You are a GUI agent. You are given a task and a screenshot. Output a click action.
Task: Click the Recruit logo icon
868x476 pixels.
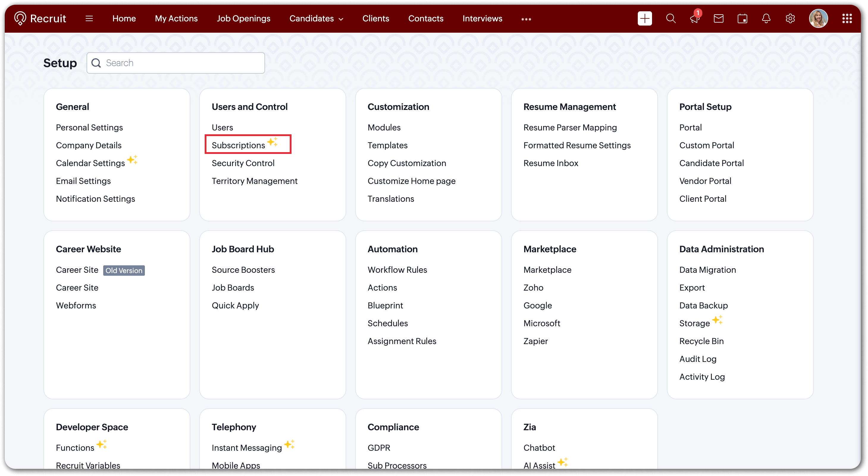click(x=20, y=18)
